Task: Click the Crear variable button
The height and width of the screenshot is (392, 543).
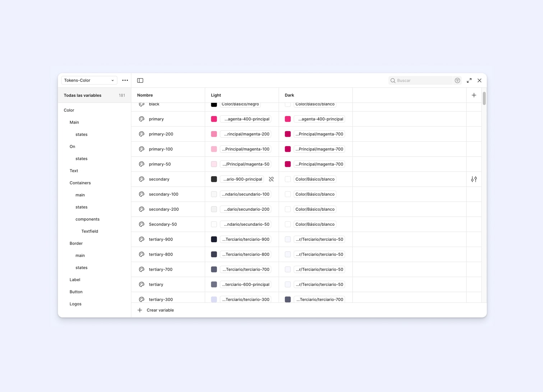Action: 160,310
